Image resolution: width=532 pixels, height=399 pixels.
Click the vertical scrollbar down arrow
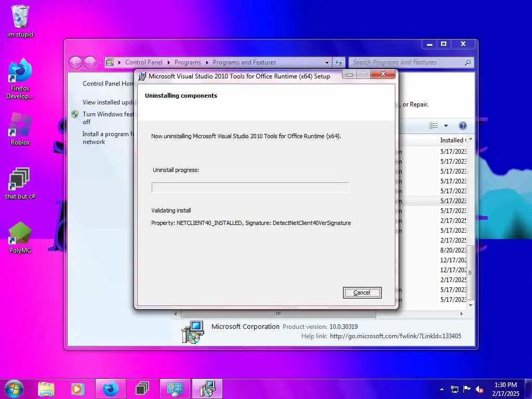(x=471, y=305)
